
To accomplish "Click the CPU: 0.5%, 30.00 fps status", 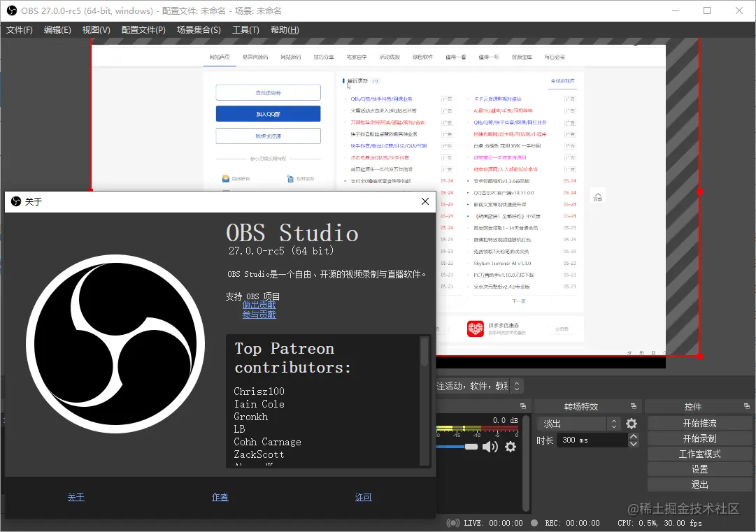I will (659, 523).
